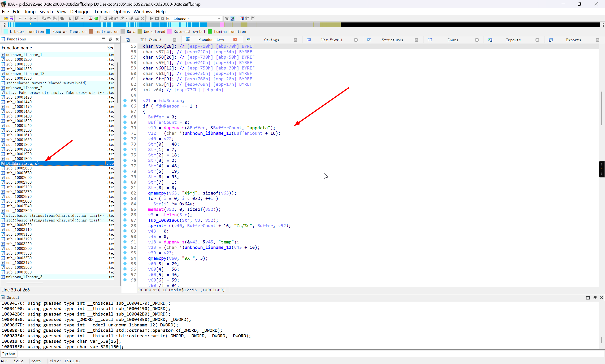Maximize the Functions panel
605x364 pixels.
pyautogui.click(x=103, y=39)
